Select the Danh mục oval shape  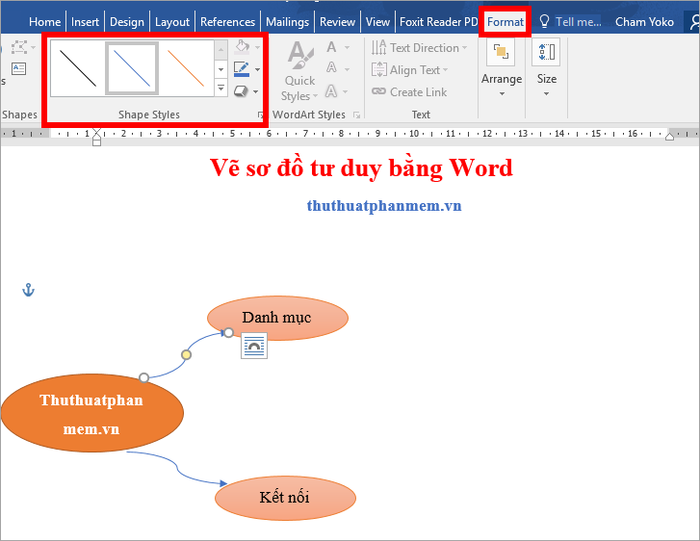[278, 317]
